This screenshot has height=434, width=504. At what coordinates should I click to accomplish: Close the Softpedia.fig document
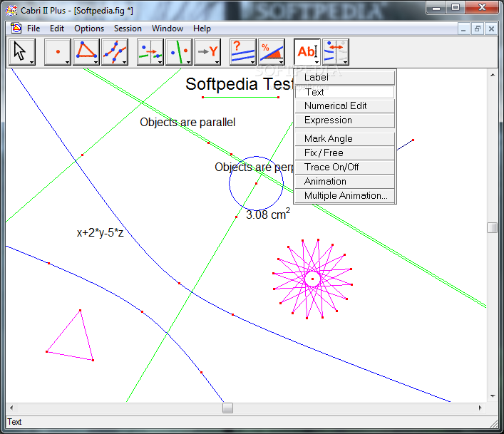tap(491, 29)
